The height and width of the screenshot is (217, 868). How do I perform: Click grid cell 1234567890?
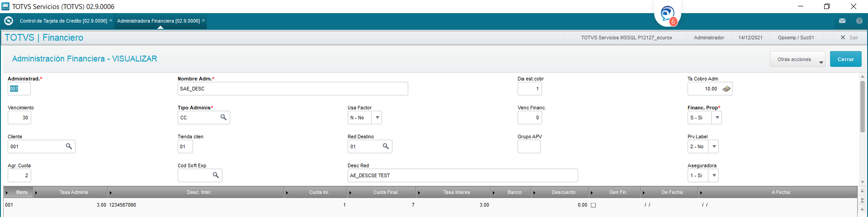123,205
